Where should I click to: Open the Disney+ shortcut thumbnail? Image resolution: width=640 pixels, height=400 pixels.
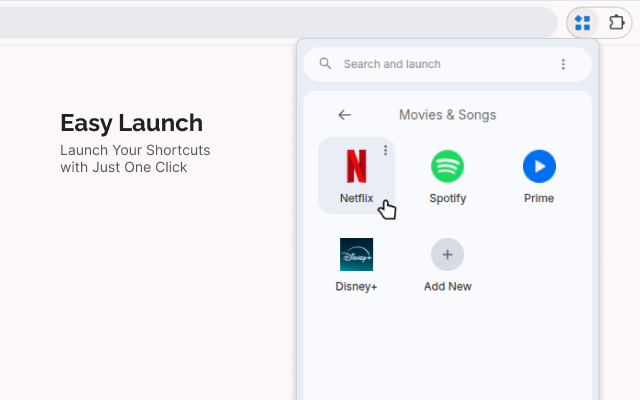(x=356, y=254)
